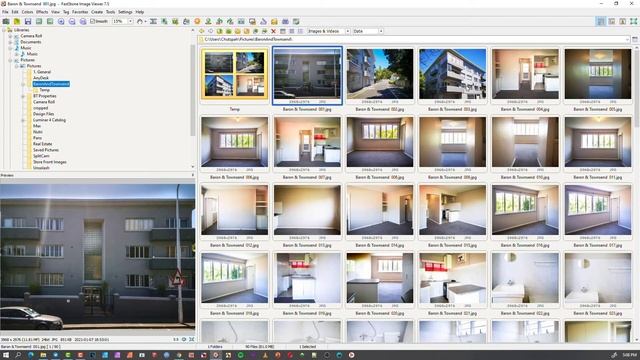Click the orange sun adjust-lighting icon
This screenshot has height=360, width=640.
point(197,21)
